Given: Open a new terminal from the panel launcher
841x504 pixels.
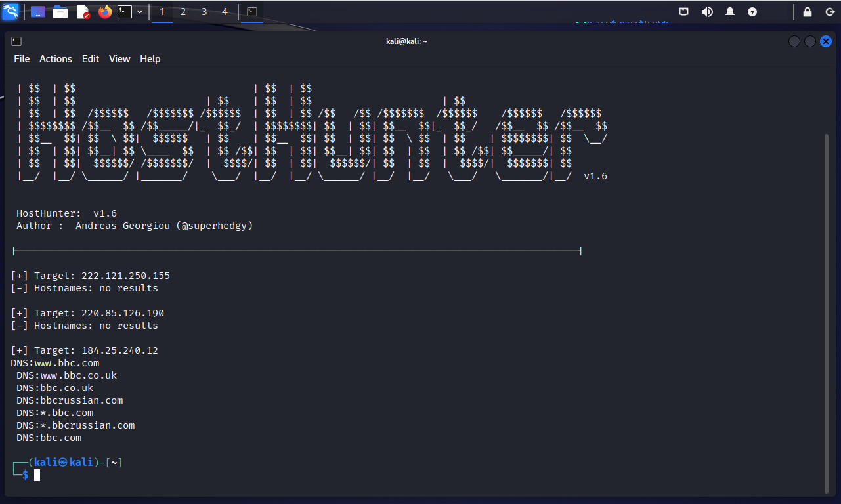Looking at the screenshot, I should click(125, 12).
